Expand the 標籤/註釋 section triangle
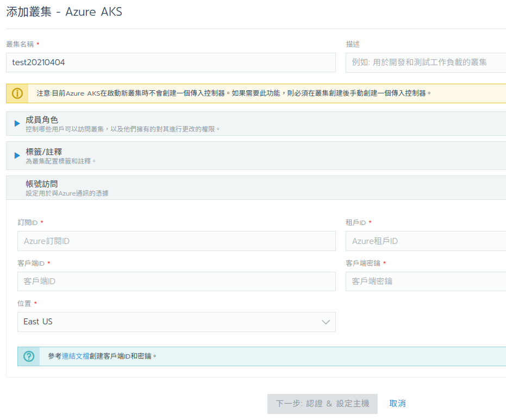The height and width of the screenshot is (420, 506). click(x=17, y=155)
